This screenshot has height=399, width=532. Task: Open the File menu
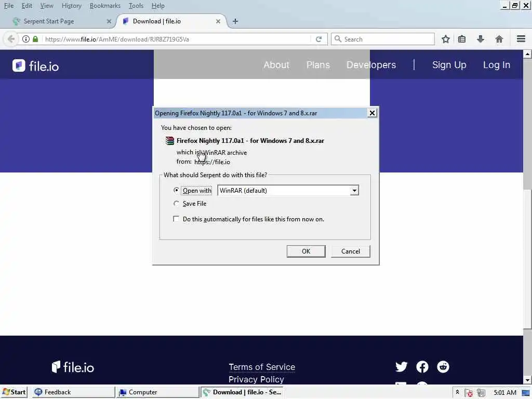tap(9, 6)
